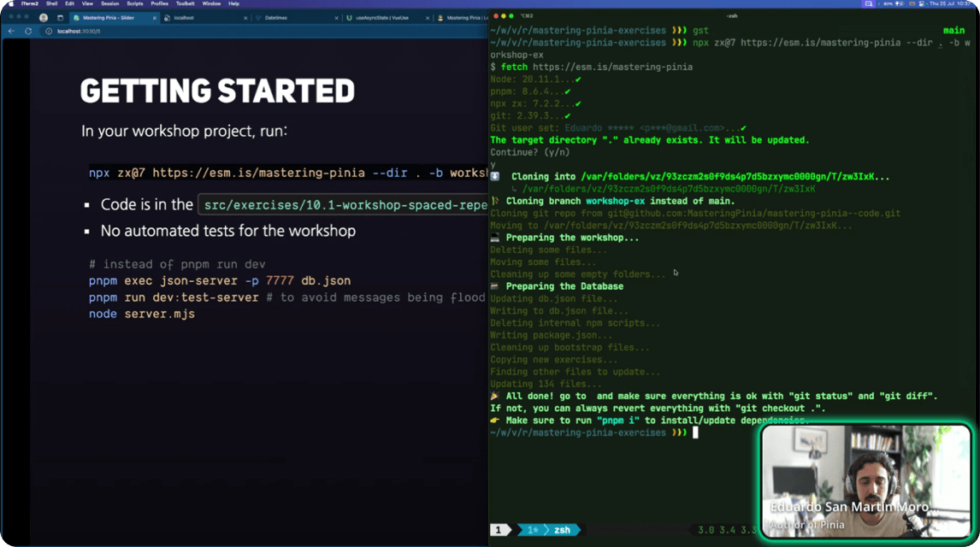Click the presenter webcam thumbnail
Screen dimensions: 980x547
tap(865, 480)
